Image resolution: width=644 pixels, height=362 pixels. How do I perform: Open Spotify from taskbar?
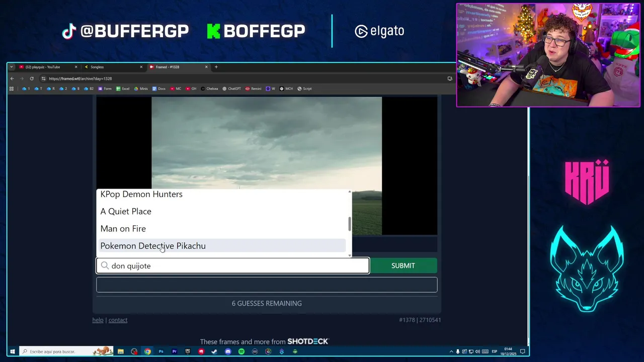[x=242, y=351]
